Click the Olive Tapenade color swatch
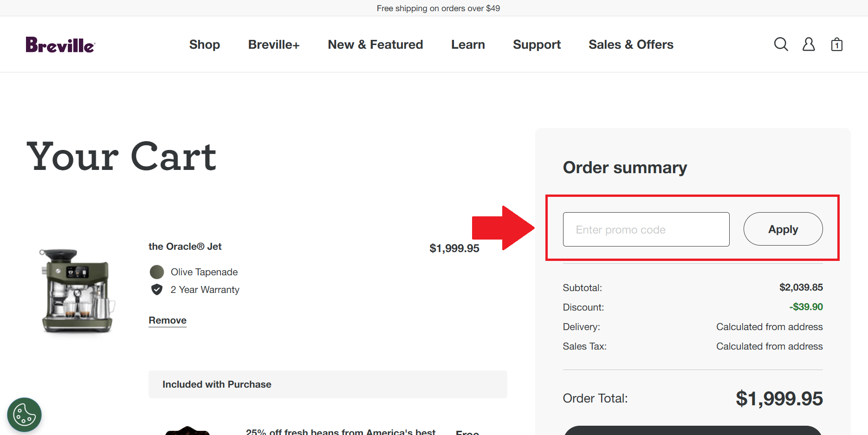Viewport: 868px width, 435px height. 157,272
